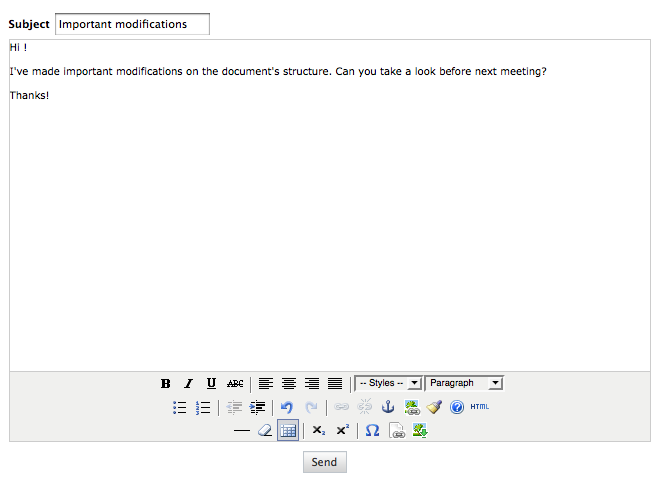Click the Subject input field

[132, 24]
